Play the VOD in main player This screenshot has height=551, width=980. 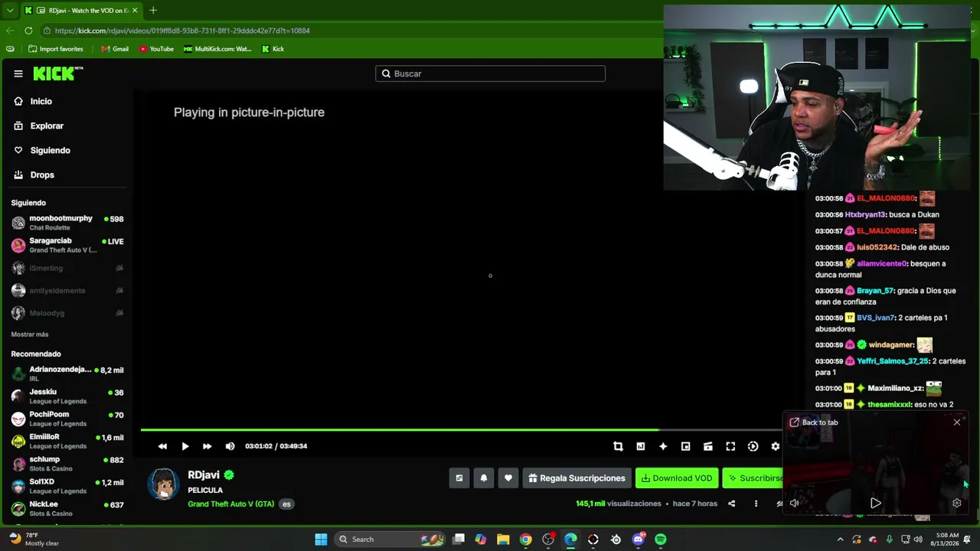(x=185, y=446)
